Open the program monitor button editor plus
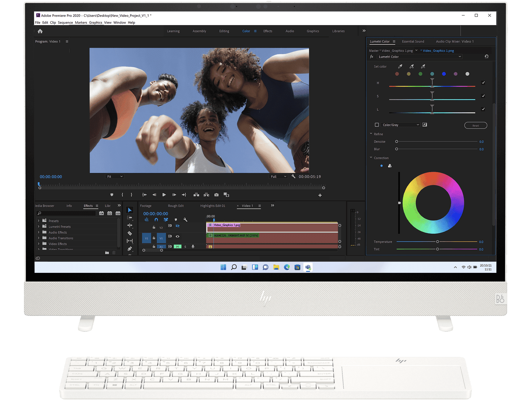This screenshot has height=400, width=532. pos(320,195)
